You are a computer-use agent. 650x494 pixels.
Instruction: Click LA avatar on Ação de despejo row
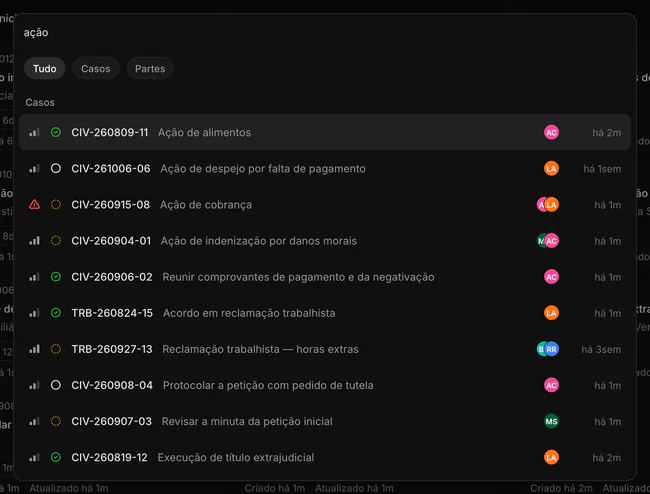coord(551,169)
